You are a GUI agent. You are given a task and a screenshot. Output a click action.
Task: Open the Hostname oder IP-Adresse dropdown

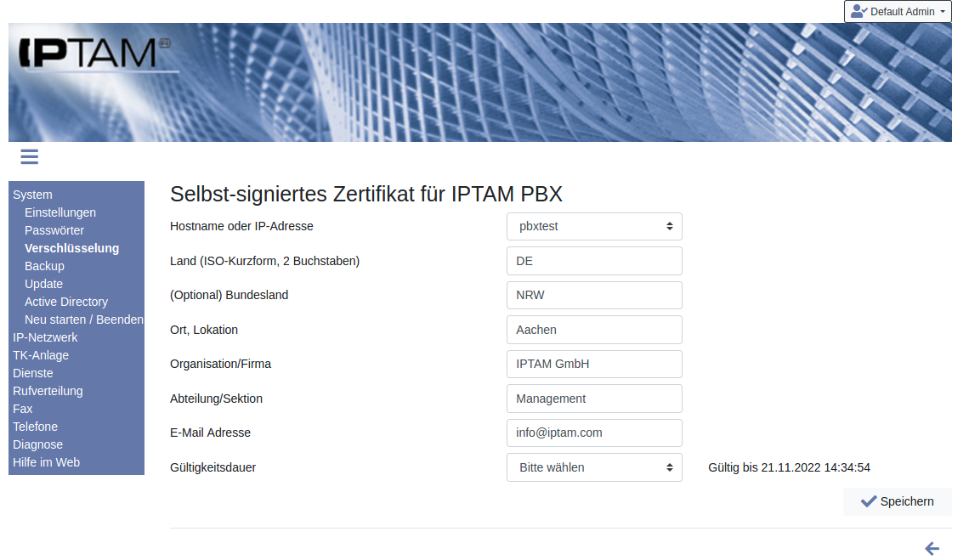click(x=594, y=227)
